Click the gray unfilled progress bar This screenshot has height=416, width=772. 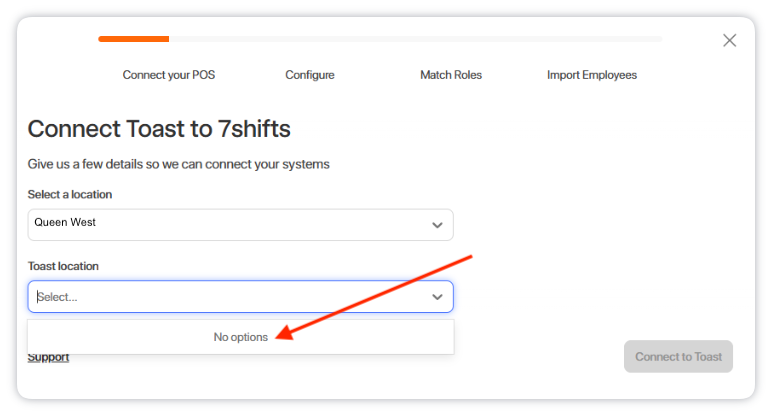tap(416, 39)
